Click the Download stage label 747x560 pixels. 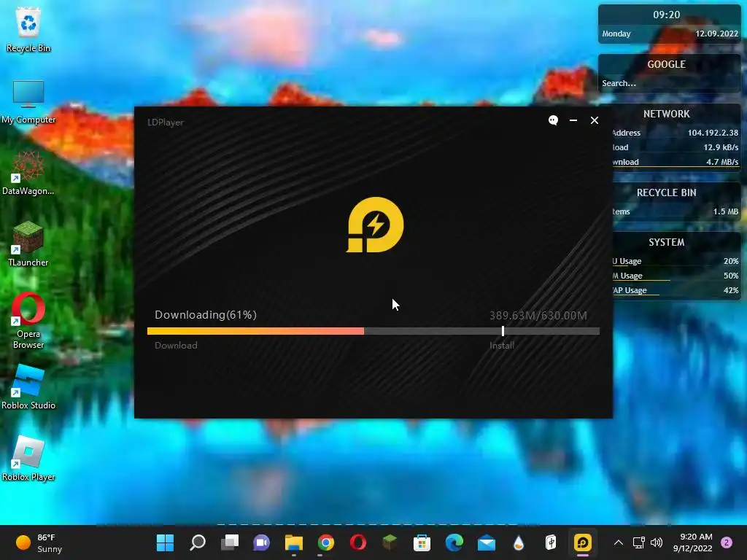tap(176, 346)
